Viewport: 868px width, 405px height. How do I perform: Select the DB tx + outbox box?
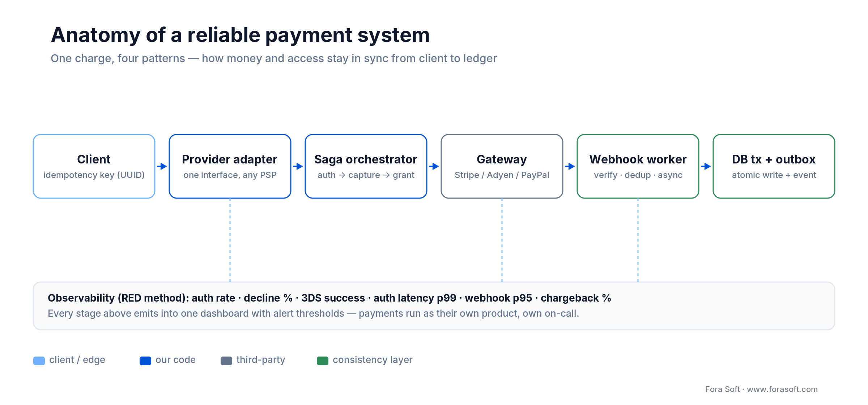click(x=774, y=166)
